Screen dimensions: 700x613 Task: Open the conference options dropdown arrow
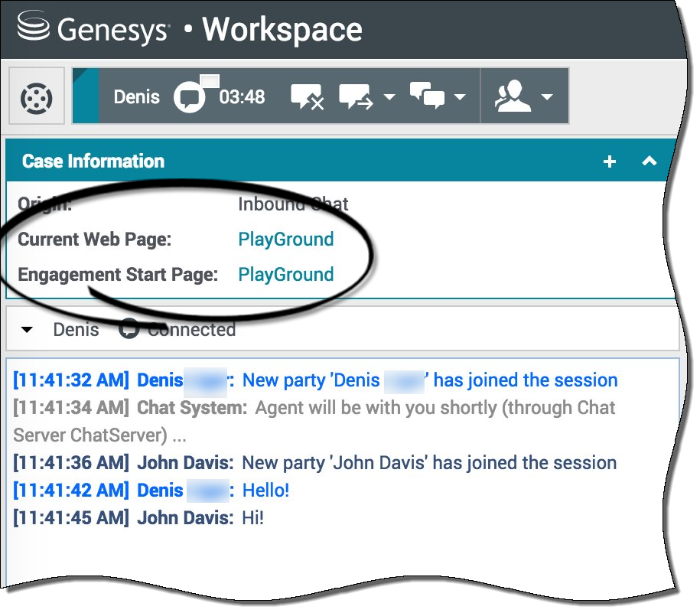pyautogui.click(x=460, y=96)
